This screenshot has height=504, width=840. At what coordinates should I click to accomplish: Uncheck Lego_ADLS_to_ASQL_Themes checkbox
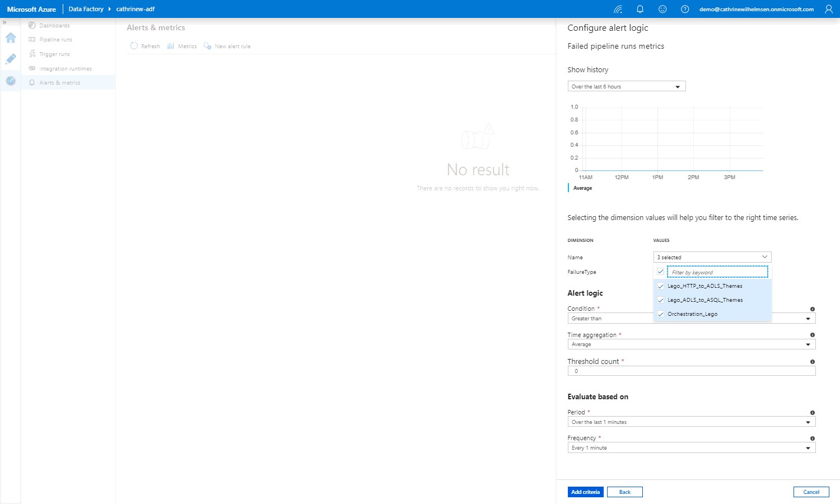(x=661, y=300)
